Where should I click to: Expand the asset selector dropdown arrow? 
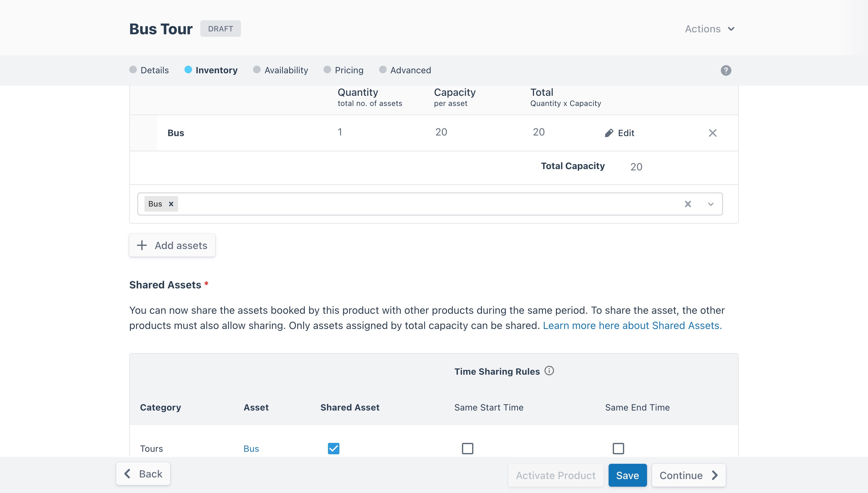click(711, 204)
